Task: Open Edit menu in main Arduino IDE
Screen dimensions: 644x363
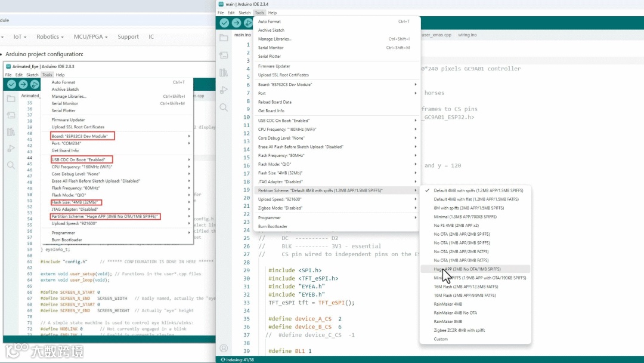Action: (231, 13)
